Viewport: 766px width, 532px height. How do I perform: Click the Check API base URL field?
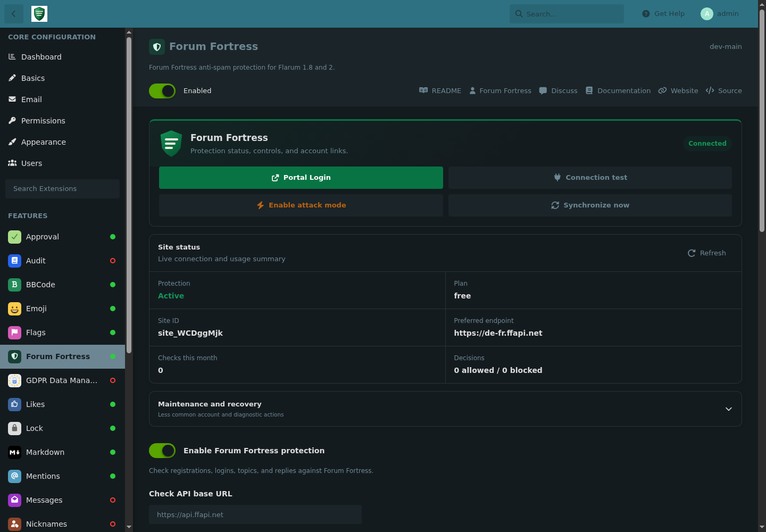[x=255, y=514]
